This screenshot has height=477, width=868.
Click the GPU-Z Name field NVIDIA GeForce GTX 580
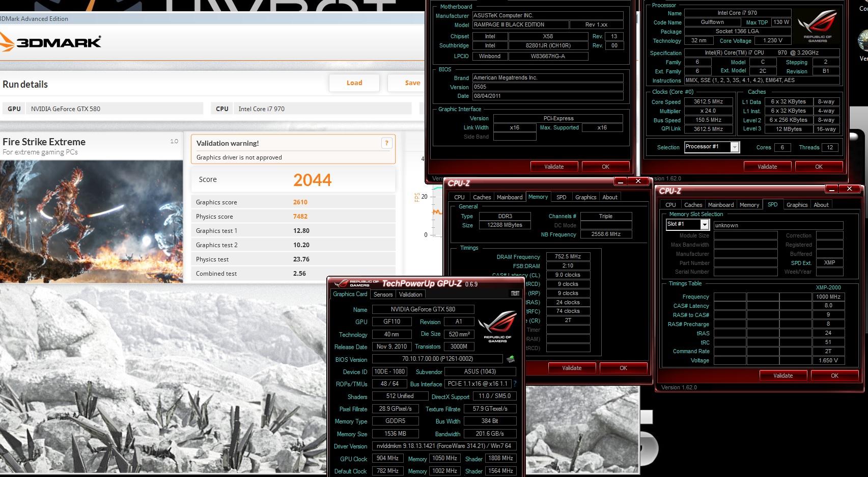click(x=423, y=309)
